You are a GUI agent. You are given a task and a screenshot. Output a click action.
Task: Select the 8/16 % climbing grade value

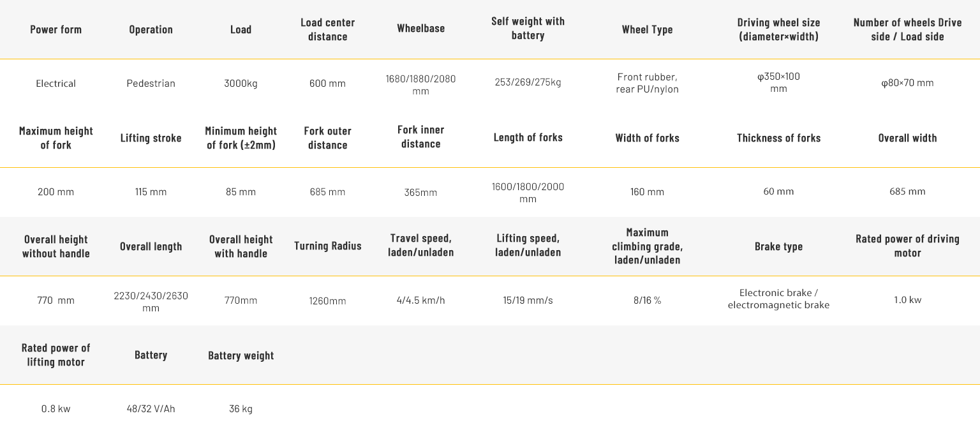coord(647,300)
